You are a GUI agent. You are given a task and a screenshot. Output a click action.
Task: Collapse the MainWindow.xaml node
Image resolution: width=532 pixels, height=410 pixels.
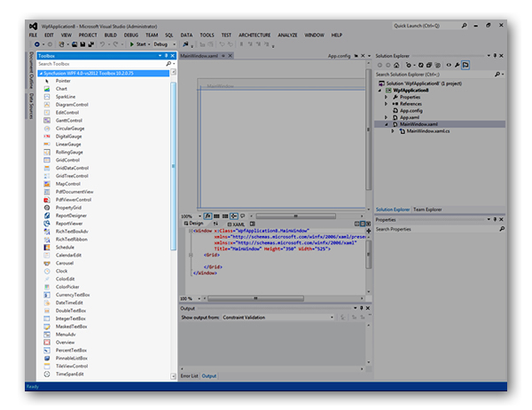point(386,124)
